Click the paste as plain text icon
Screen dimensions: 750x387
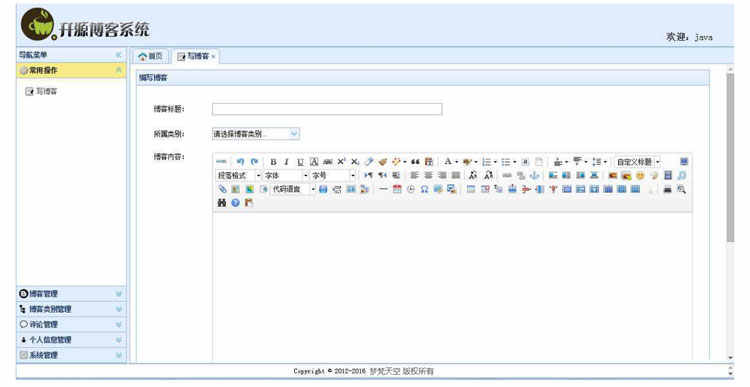click(429, 162)
